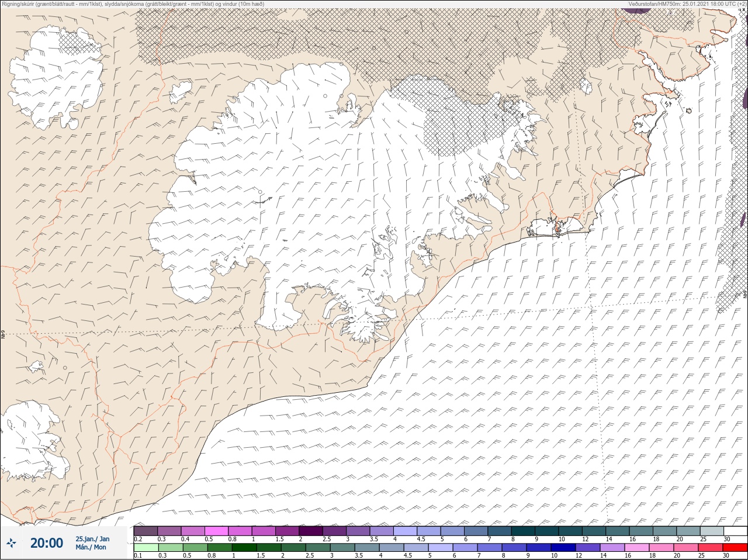Pick the first dusky purple swatch in top legend

[146, 531]
